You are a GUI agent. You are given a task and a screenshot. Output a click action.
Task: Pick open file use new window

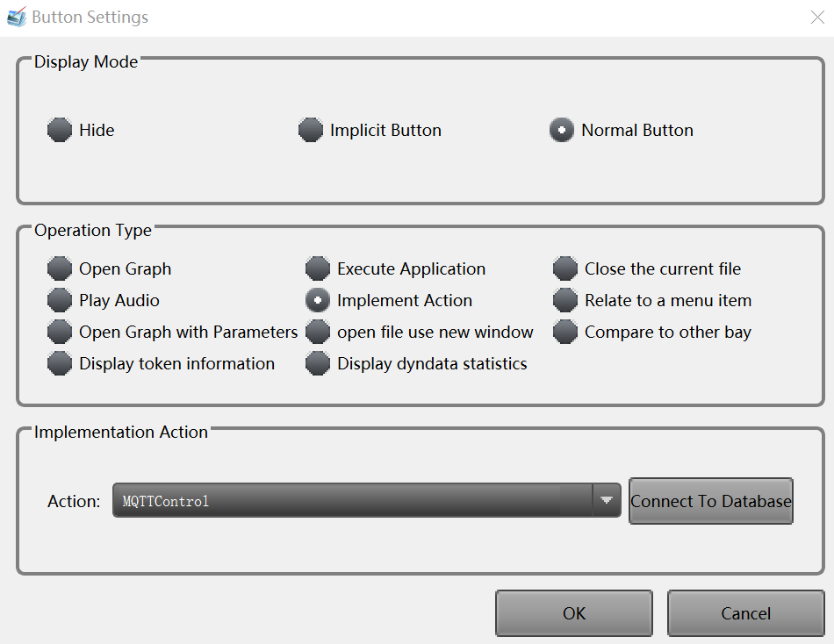pos(318,333)
